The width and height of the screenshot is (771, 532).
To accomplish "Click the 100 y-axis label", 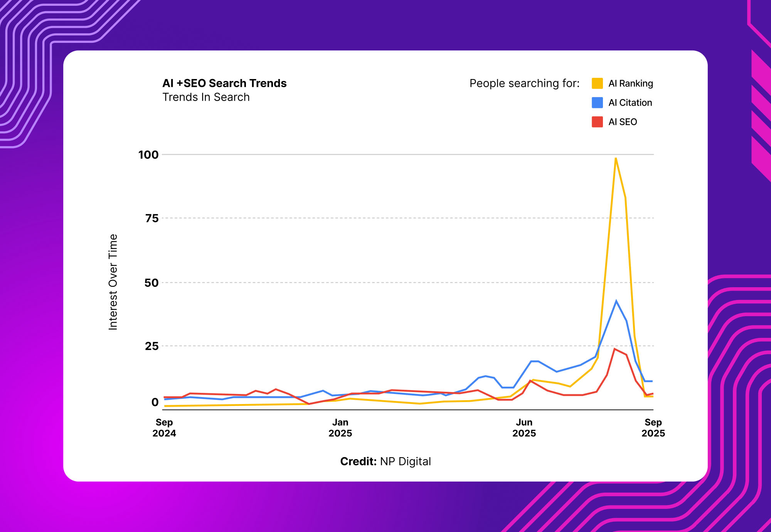I will (x=148, y=155).
